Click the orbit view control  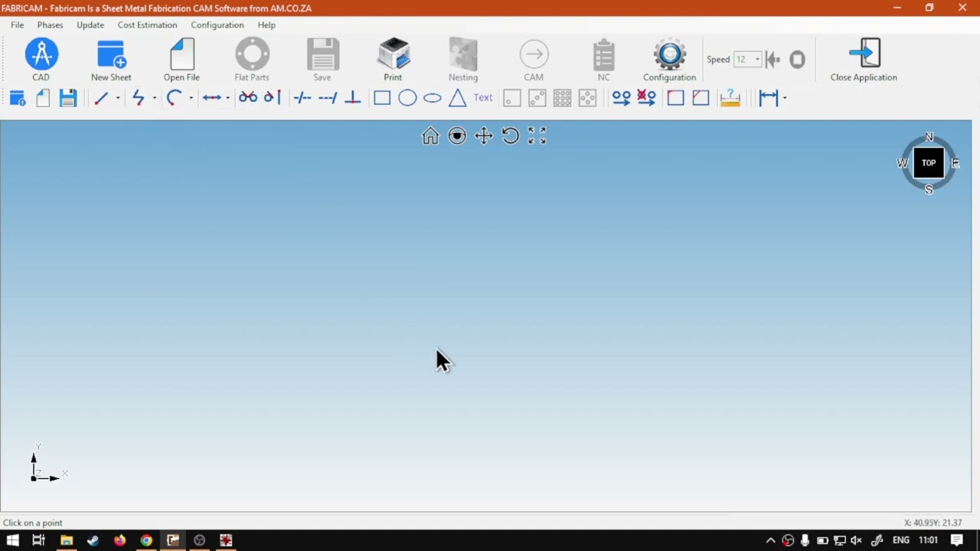pyautogui.click(x=457, y=136)
